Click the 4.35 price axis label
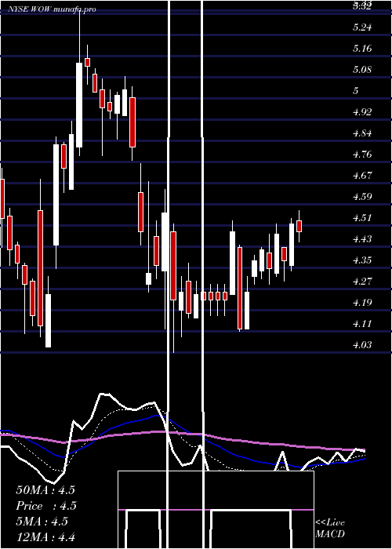The height and width of the screenshot is (549, 392). (362, 260)
